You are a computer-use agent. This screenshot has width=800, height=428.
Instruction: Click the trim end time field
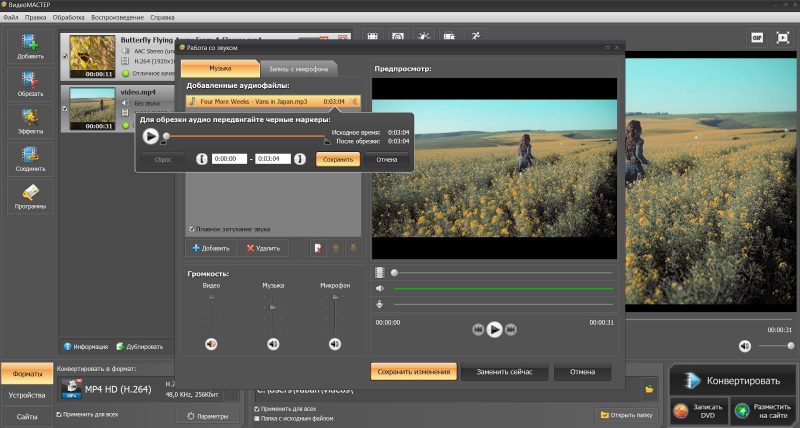[272, 159]
